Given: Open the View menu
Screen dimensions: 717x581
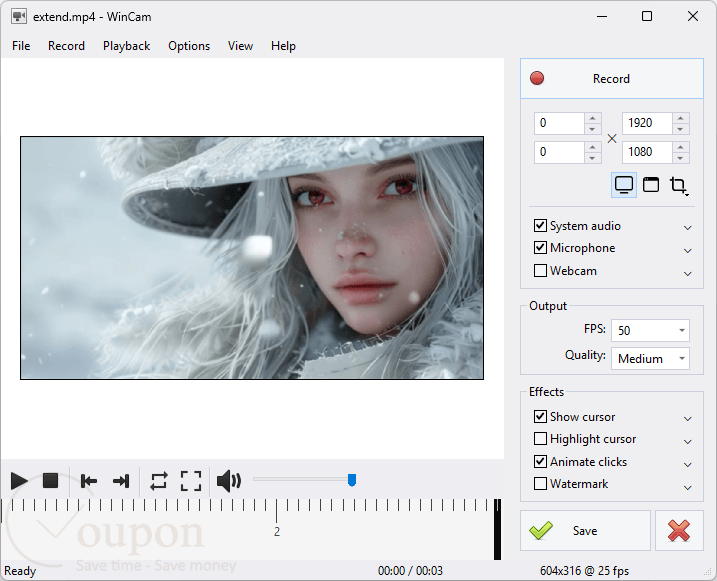Looking at the screenshot, I should coord(240,46).
